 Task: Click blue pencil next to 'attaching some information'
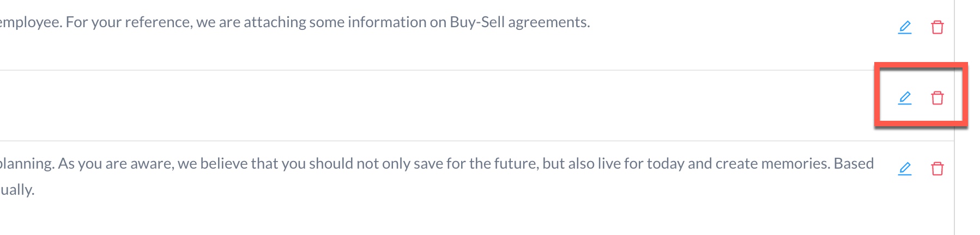(905, 27)
